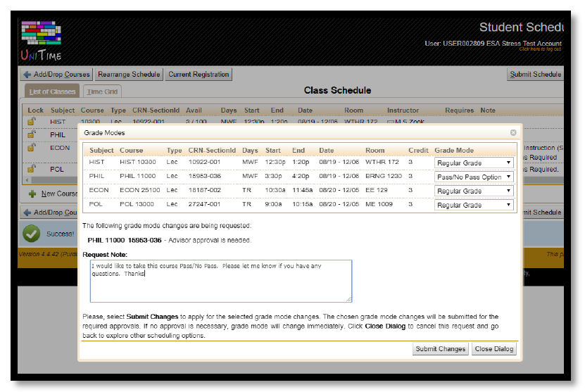585x392 pixels.
Task: Open grade mode dropdown for HIST 10300
Action: (474, 163)
